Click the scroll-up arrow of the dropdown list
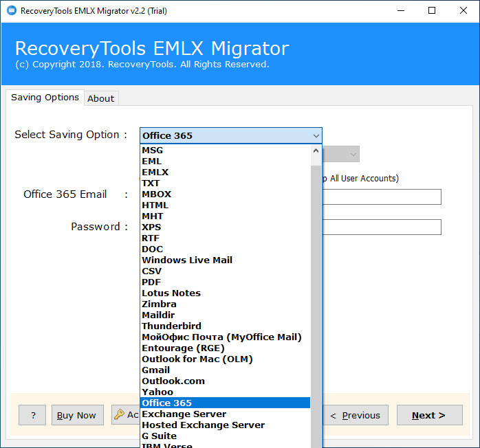 pos(316,150)
